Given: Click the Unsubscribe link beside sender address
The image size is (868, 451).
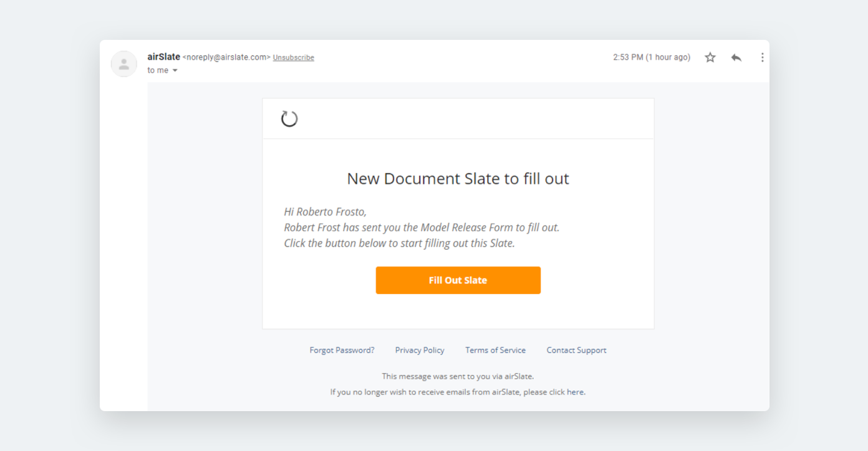Looking at the screenshot, I should (293, 57).
